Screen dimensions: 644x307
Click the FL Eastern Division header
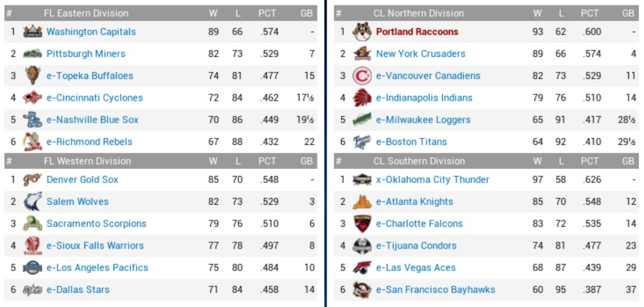[x=86, y=13]
